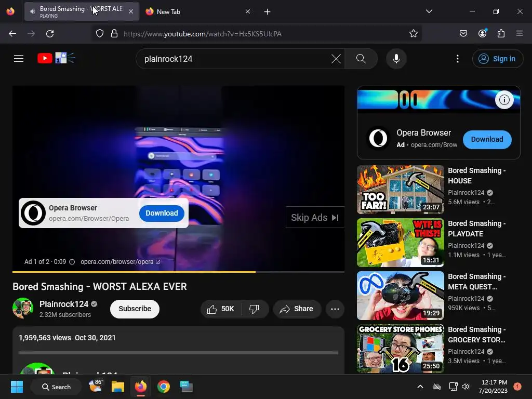Switch to the New Tab tab
532x399 pixels.
(x=197, y=11)
